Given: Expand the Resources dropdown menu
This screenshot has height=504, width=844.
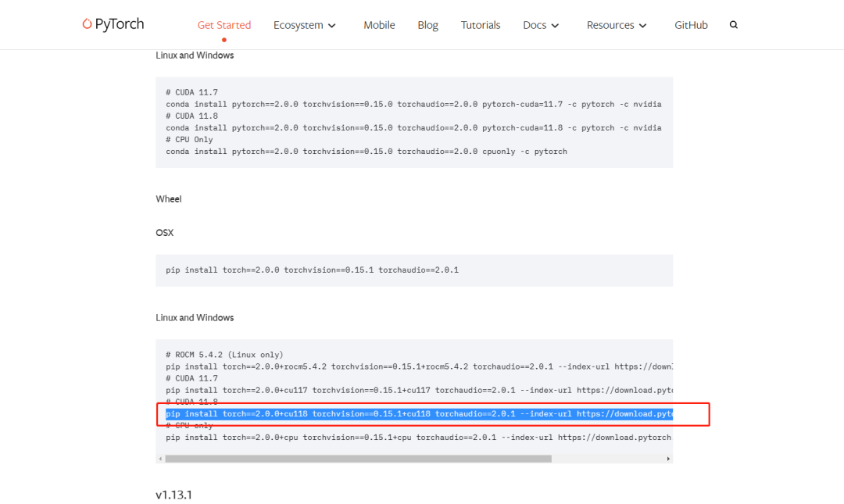Looking at the screenshot, I should [x=617, y=25].
